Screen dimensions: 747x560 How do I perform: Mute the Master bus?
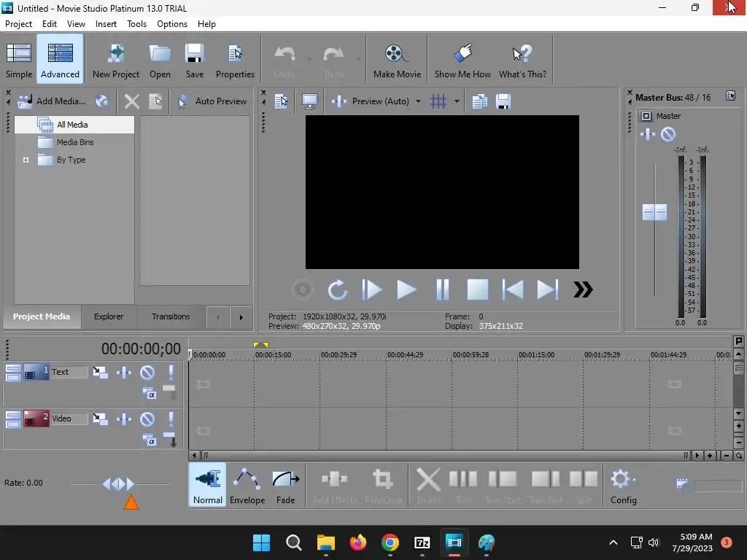[x=668, y=134]
